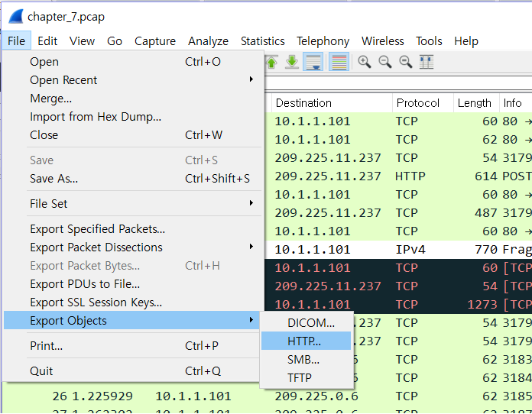Expand the Open Recent submenu
The image size is (532, 414).
(134, 80)
